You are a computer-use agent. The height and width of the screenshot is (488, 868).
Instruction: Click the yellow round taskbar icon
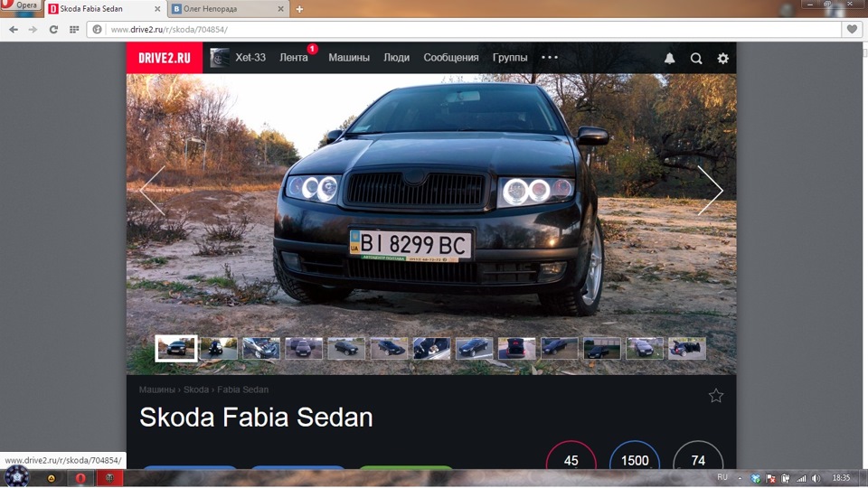pos(52,478)
